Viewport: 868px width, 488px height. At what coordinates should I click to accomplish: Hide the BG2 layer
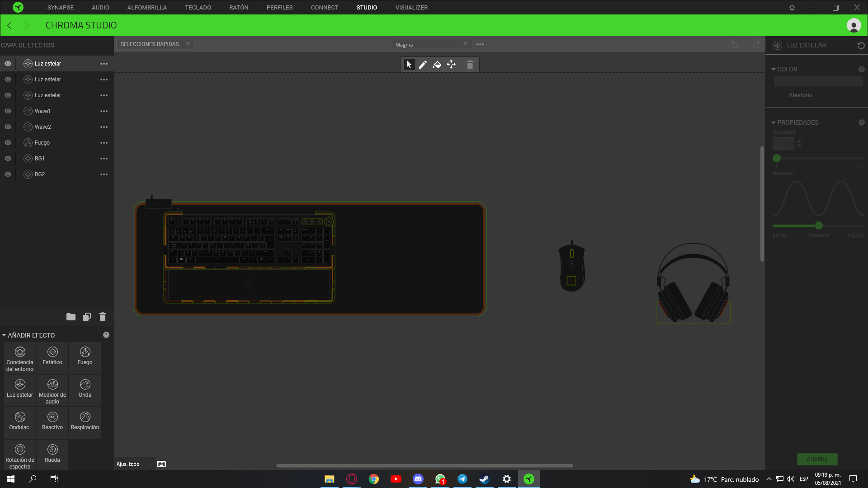click(x=8, y=174)
